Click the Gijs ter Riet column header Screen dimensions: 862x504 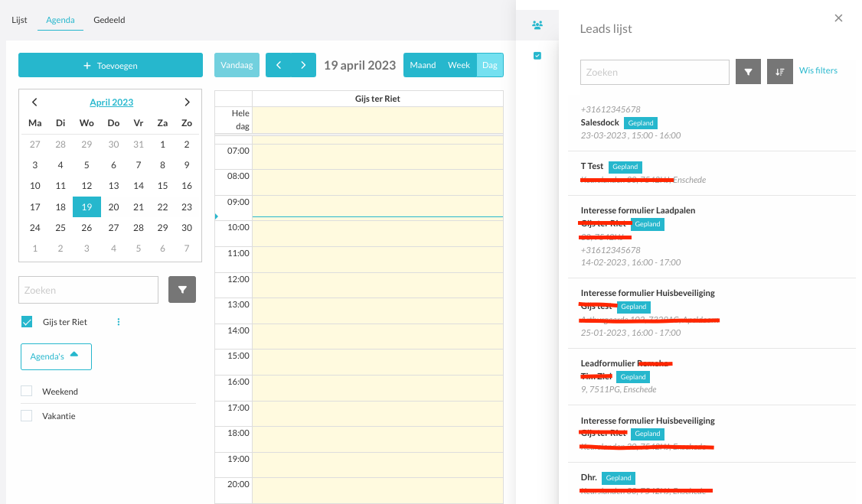click(377, 99)
